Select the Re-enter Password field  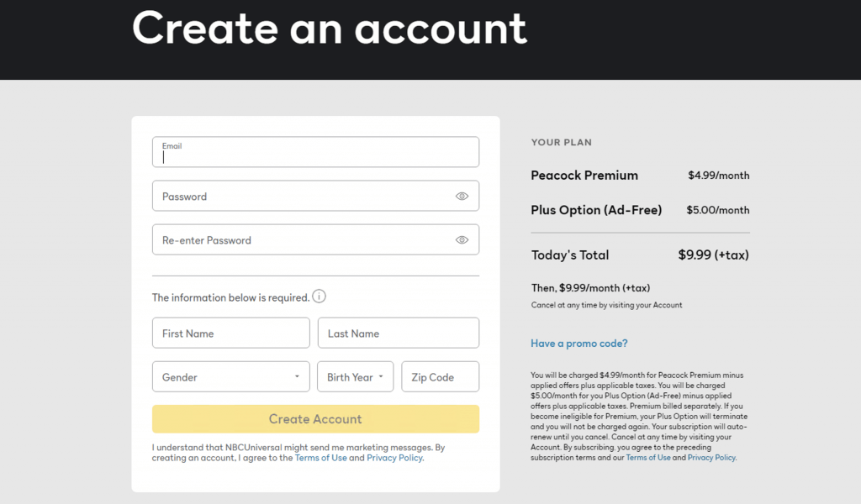click(303, 240)
